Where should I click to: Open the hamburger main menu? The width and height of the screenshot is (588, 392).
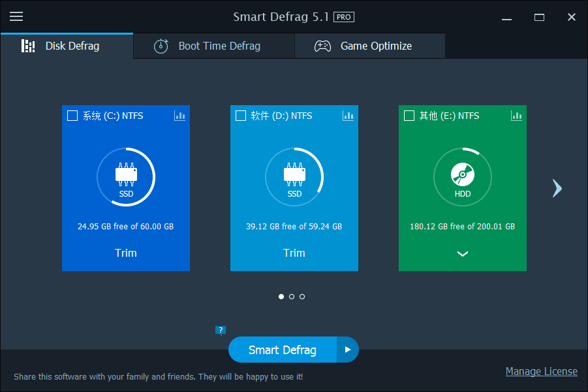(x=16, y=16)
